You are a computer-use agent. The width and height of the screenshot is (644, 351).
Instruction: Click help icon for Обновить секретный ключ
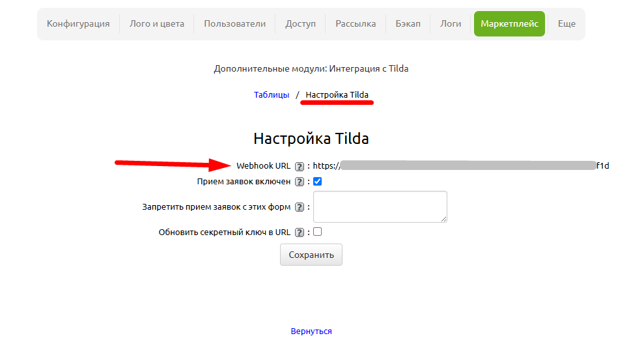click(300, 232)
